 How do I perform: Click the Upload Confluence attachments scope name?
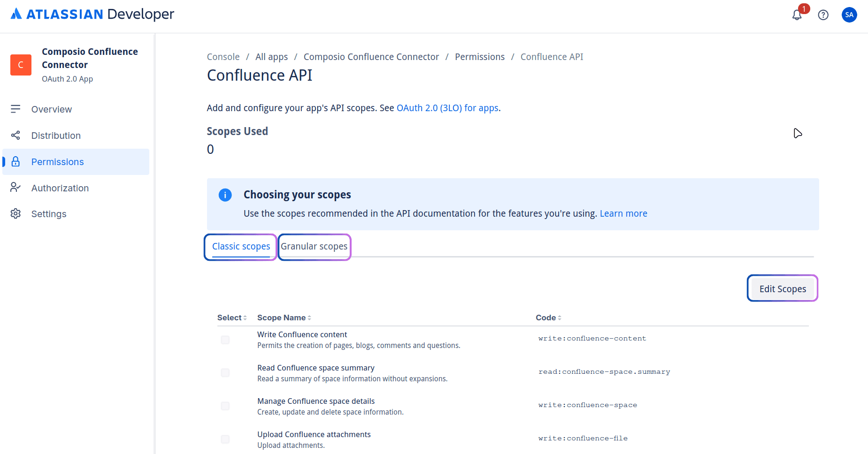(x=314, y=434)
